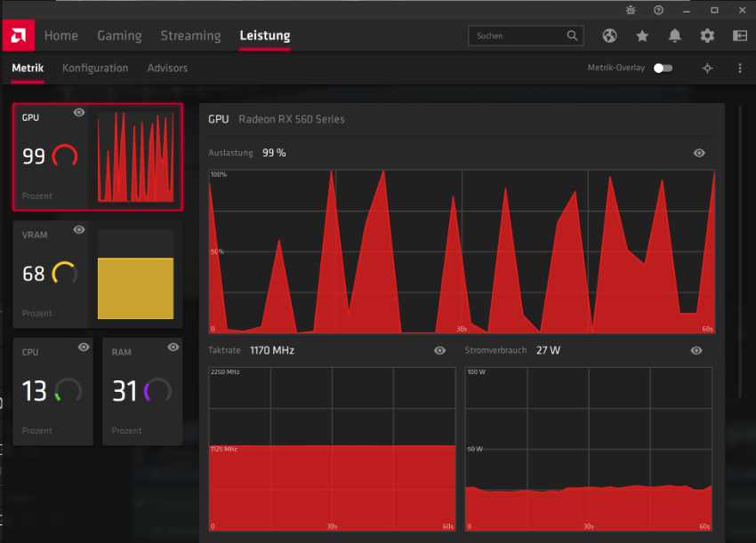Toggle visibility eye on the CPU tile
This screenshot has height=543, width=756.
[x=84, y=347]
